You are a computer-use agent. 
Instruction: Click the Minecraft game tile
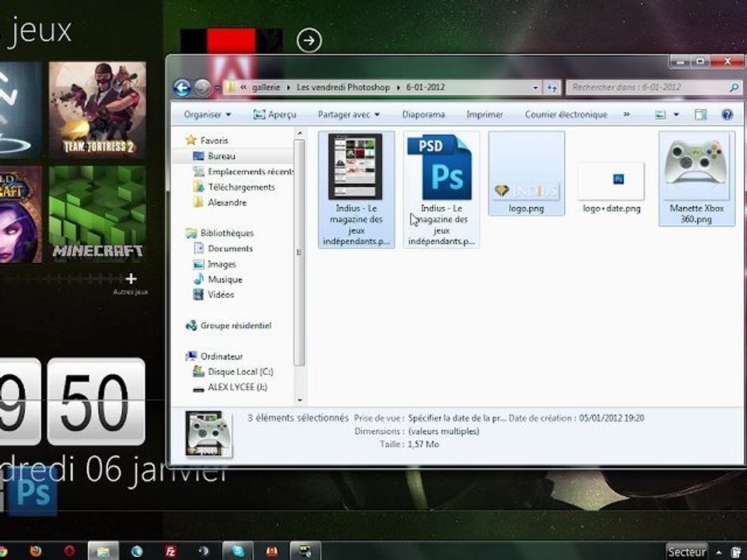pyautogui.click(x=98, y=215)
